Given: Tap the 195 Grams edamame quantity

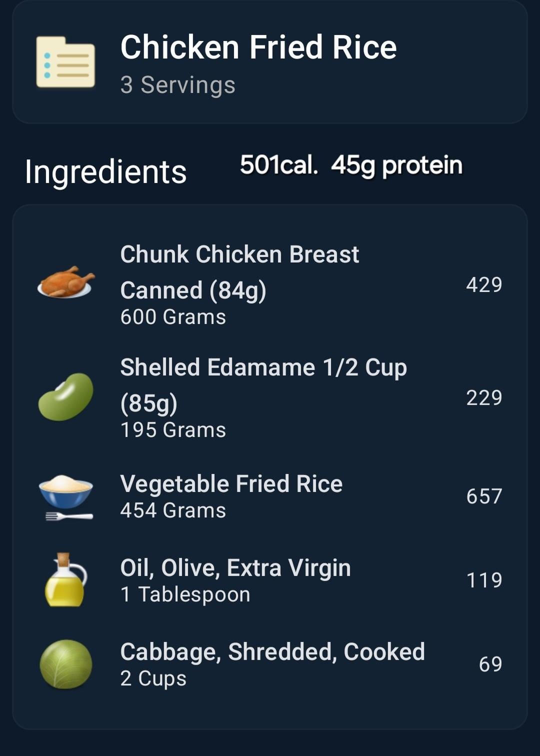Looking at the screenshot, I should [x=173, y=430].
